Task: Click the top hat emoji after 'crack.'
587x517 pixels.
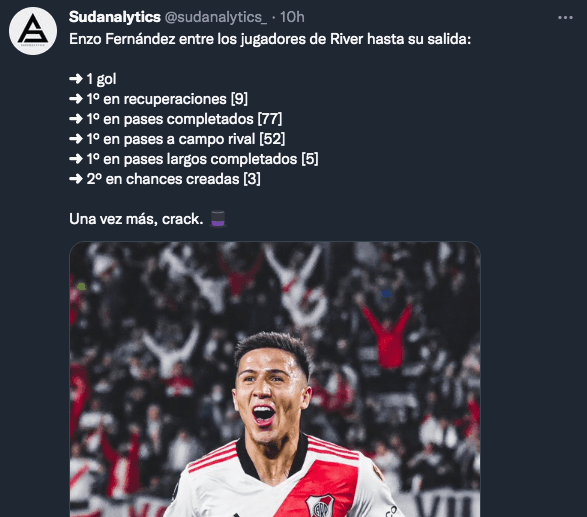Action: coord(218,219)
